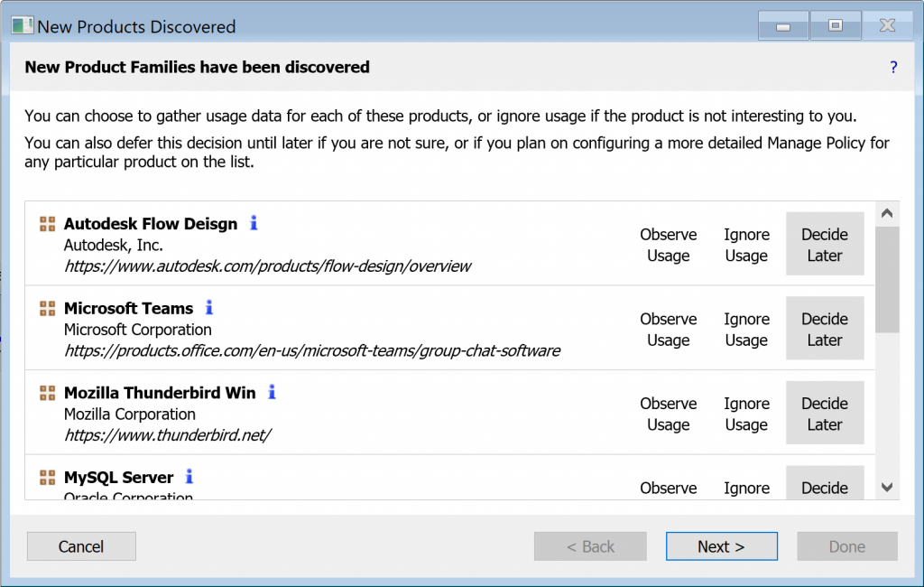Click the disabled Done button
Screen dimensions: 924x587
847,546
